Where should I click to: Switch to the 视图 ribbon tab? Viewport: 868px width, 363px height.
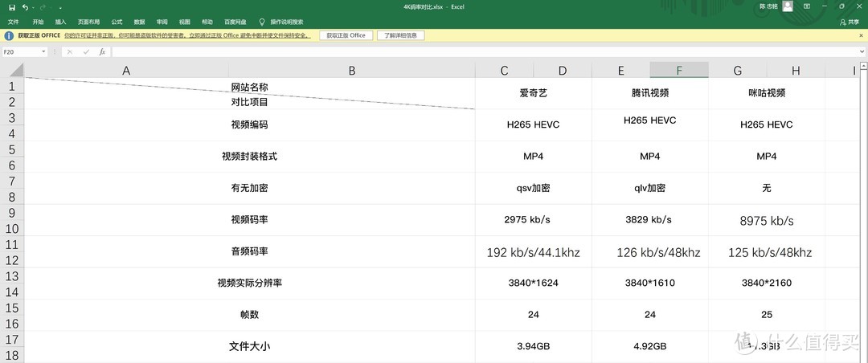point(184,22)
